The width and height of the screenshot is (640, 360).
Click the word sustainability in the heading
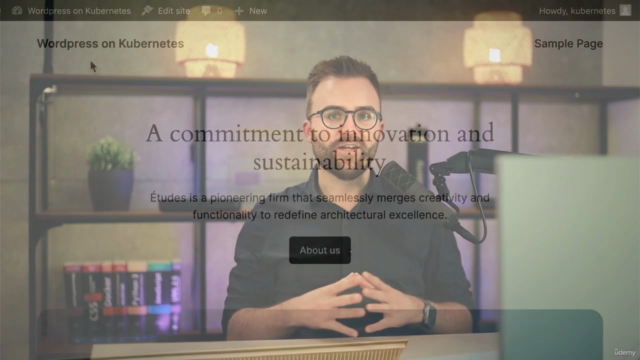click(x=320, y=162)
